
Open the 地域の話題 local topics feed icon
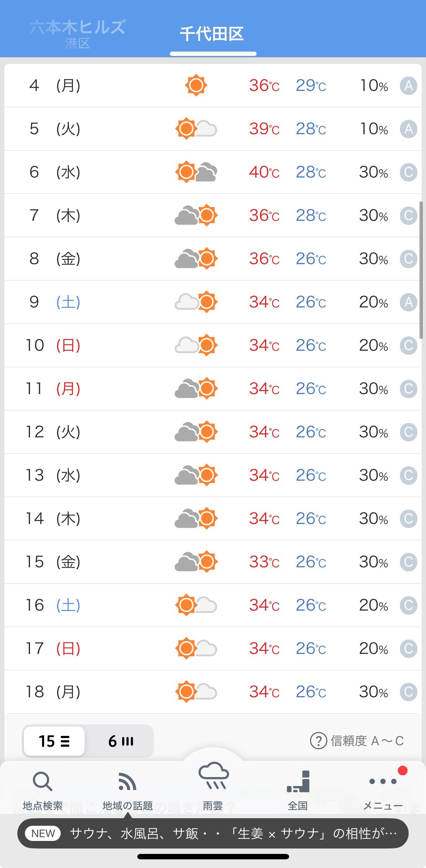128,782
